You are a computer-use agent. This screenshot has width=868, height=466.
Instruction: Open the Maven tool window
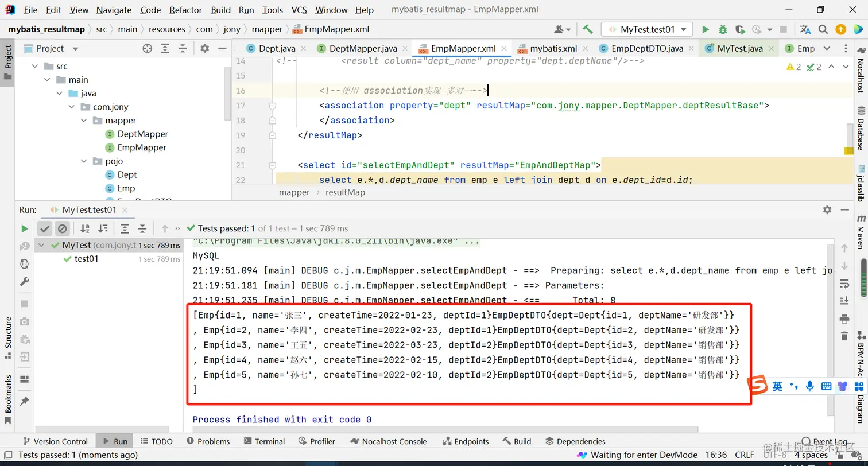[861, 232]
